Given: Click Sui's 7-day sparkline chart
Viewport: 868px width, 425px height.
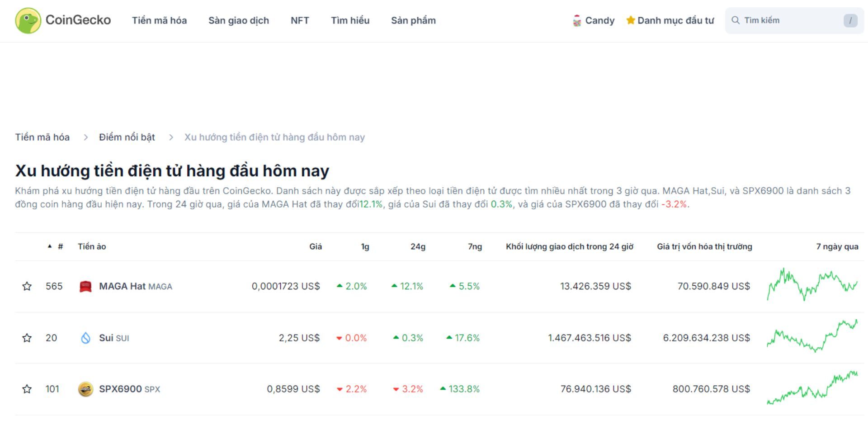Looking at the screenshot, I should [811, 337].
